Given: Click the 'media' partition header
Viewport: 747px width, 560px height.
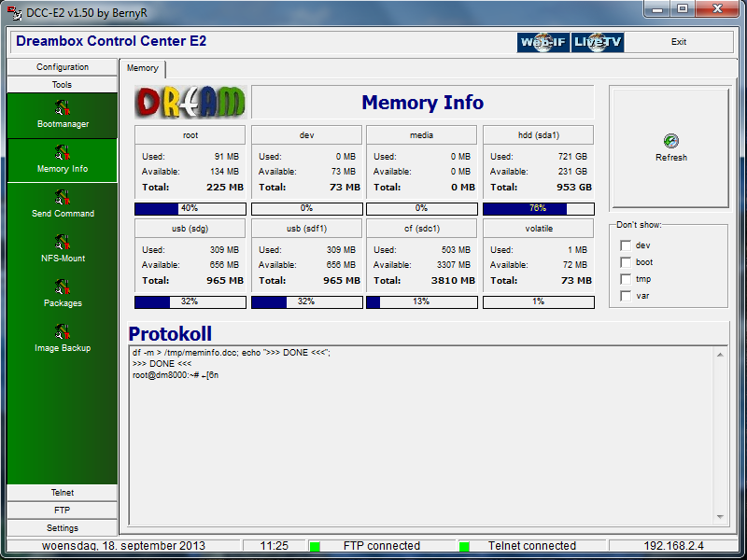Looking at the screenshot, I should 422,135.
